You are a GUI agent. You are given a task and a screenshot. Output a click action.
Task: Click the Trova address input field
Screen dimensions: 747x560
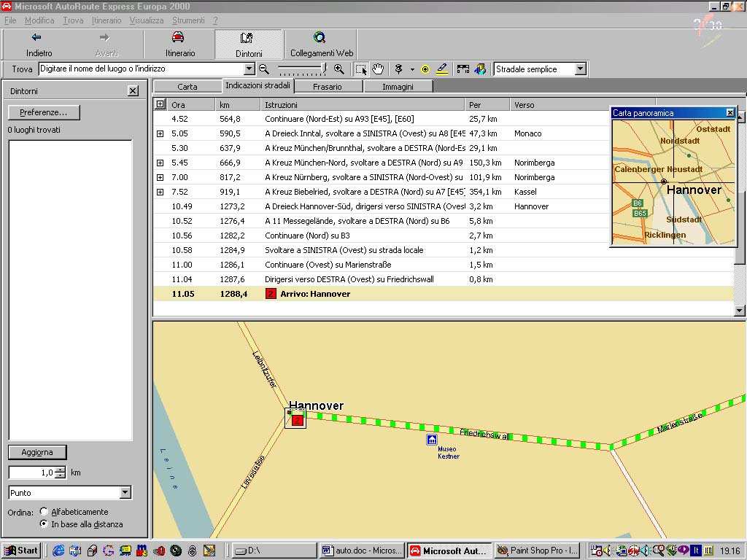click(x=142, y=69)
